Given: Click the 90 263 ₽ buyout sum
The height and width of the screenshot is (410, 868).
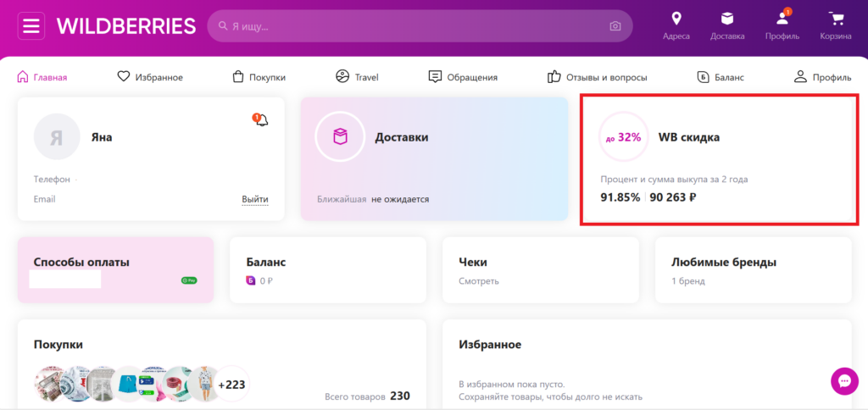Looking at the screenshot, I should pyautogui.click(x=673, y=197).
